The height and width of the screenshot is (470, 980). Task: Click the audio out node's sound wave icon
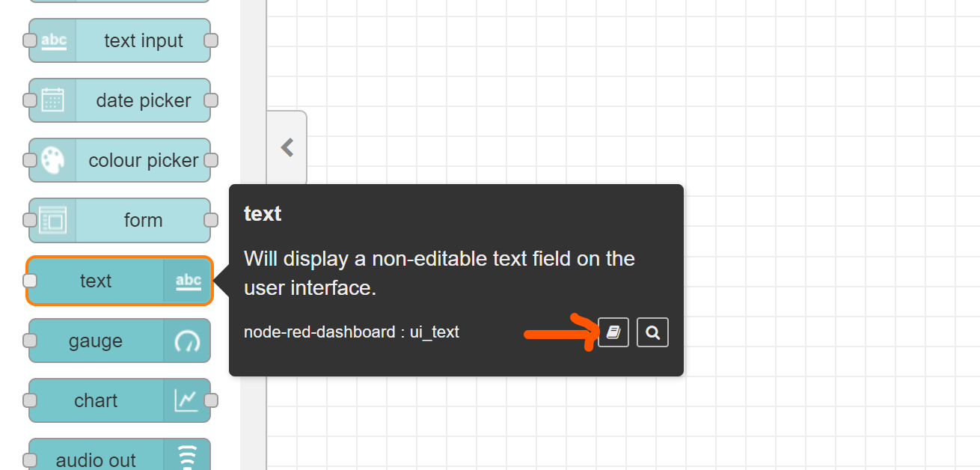pos(187,457)
